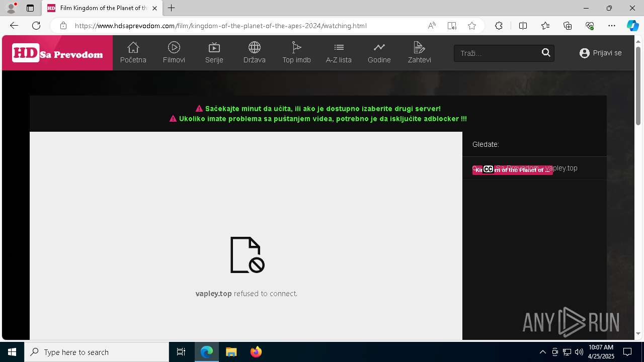Screen dimensions: 644x362
Task: Open the Top imdb list
Action: [x=296, y=53]
